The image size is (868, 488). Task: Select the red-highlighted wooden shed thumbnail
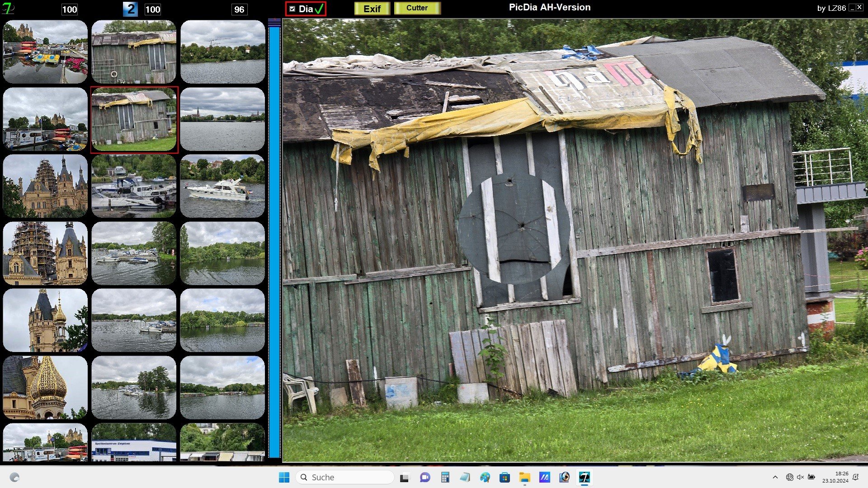(134, 120)
